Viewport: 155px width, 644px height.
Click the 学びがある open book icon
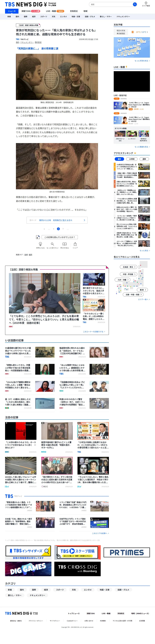(65, 244)
